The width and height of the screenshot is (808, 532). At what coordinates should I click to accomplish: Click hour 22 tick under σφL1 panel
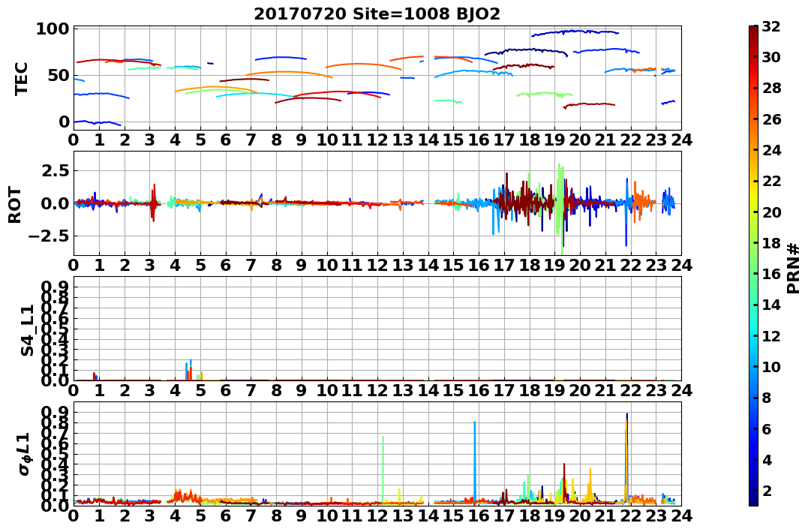[631, 515]
